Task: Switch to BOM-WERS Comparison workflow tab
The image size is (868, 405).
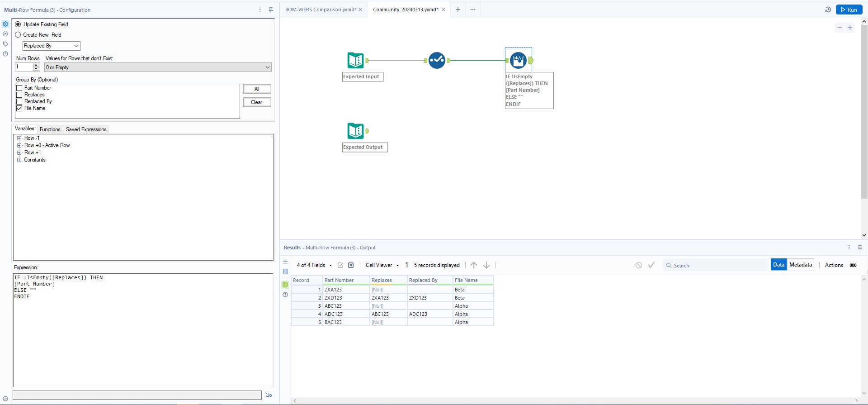Action: tap(321, 10)
